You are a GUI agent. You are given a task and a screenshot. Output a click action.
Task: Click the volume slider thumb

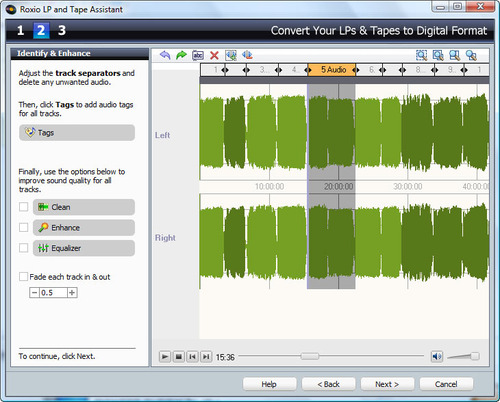click(475, 356)
